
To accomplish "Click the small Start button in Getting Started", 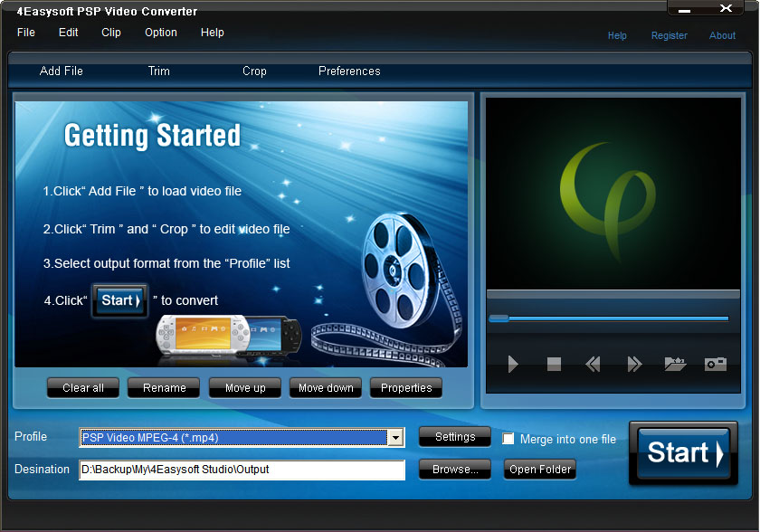I will coord(120,300).
